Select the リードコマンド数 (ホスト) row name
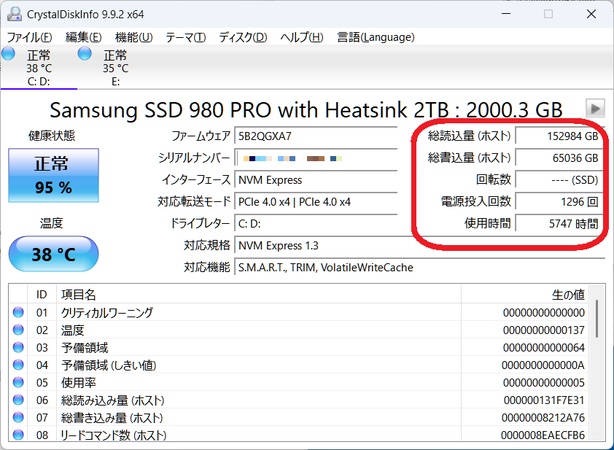Screen dimensions: 614x450 pyautogui.click(x=114, y=435)
